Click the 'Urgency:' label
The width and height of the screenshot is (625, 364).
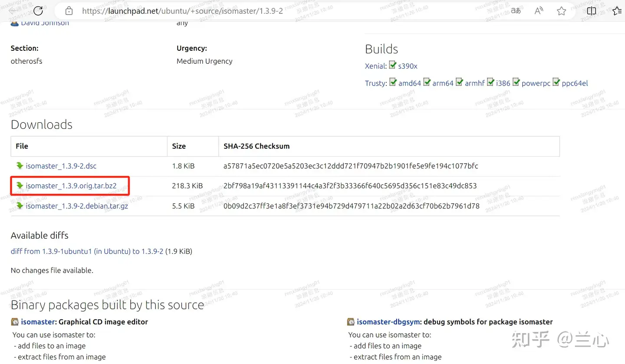(x=192, y=48)
